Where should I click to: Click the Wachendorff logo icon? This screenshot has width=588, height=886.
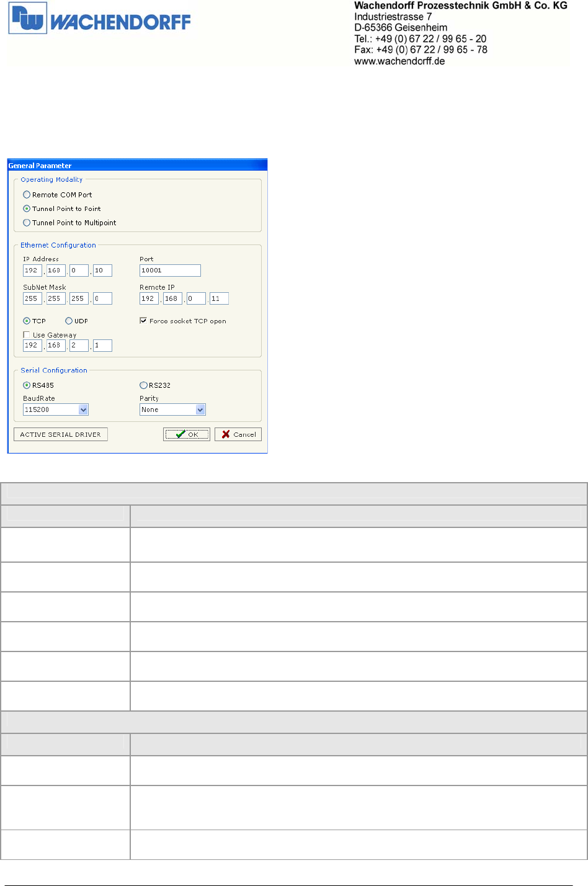click(27, 19)
